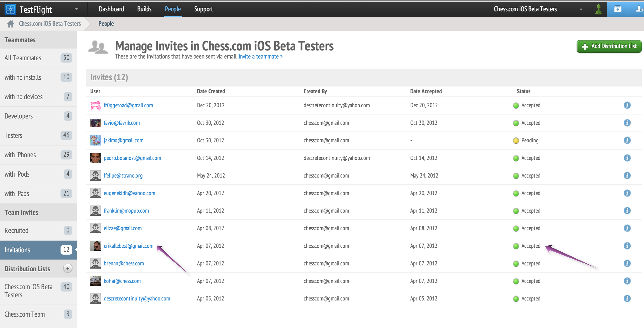644x328 pixels.
Task: Select Invitations in sidebar
Action: tap(38, 250)
